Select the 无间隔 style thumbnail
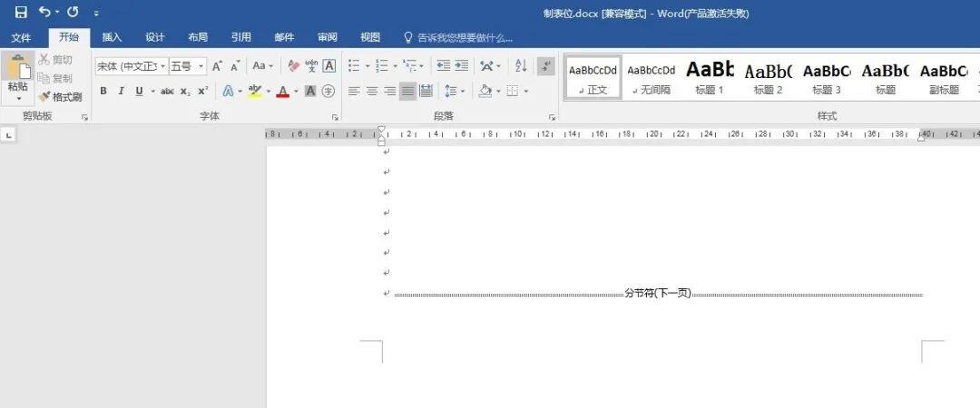 [x=652, y=77]
